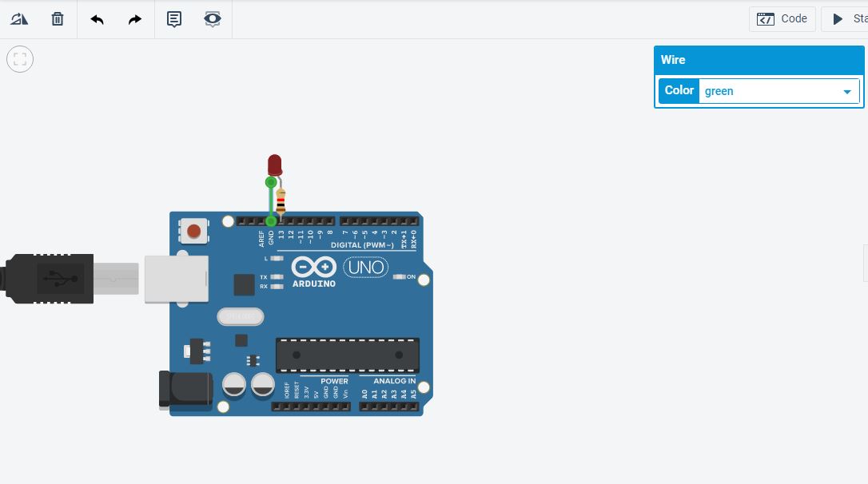Select the red LED component
This screenshot has width=868, height=484.
point(275,165)
